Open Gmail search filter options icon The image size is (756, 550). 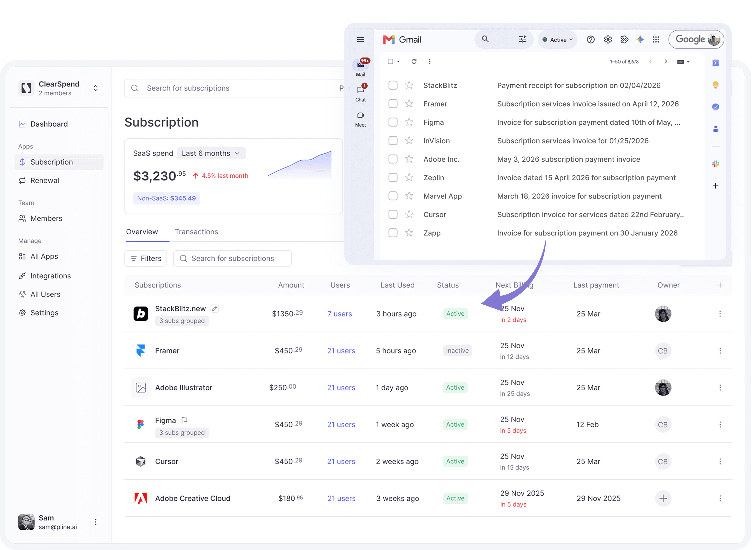523,39
